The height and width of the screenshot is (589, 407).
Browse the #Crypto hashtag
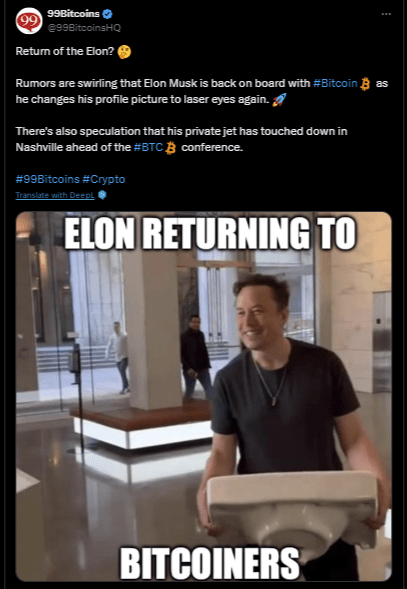click(x=103, y=179)
